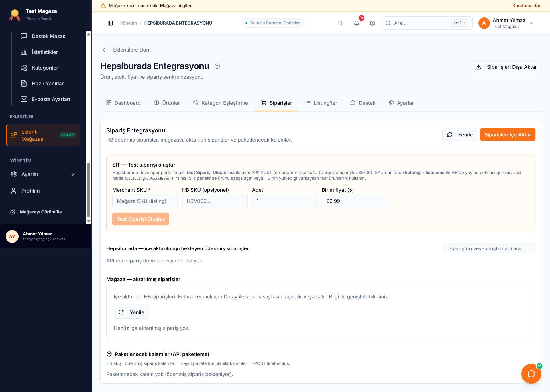The height and width of the screenshot is (392, 550).
Task: Open the Ayarlar tab
Action: click(401, 103)
